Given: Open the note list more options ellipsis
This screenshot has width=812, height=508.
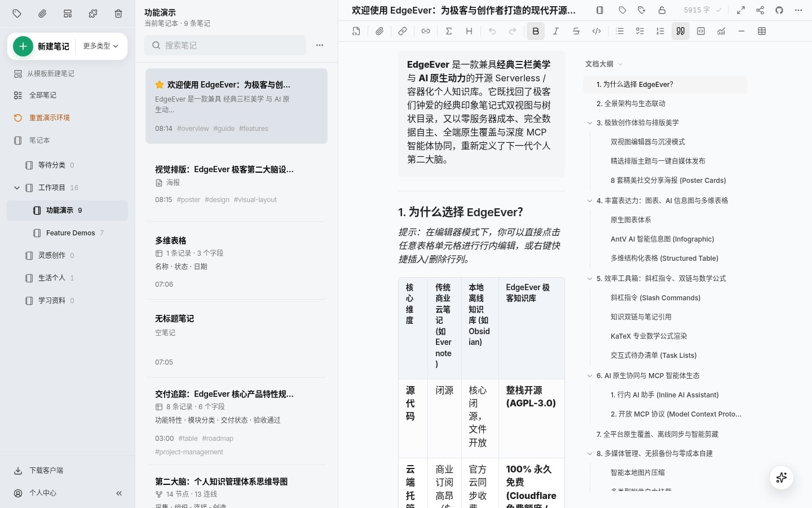Looking at the screenshot, I should (320, 45).
